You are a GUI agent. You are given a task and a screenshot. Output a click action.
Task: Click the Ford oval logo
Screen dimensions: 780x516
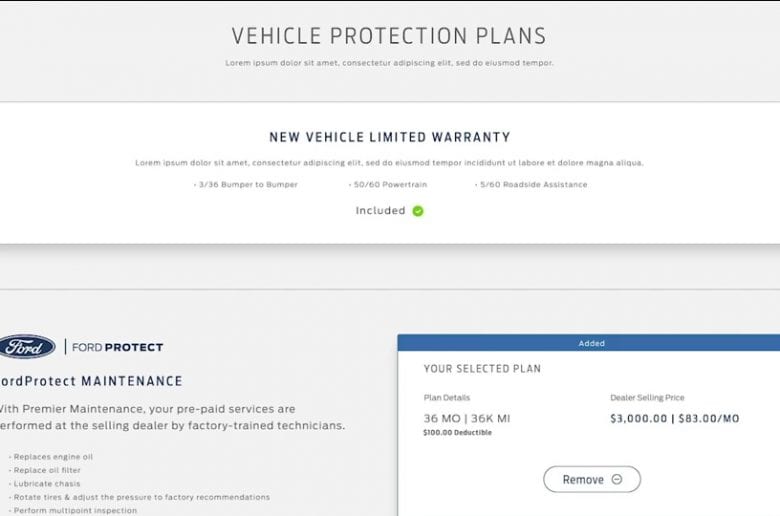tap(27, 347)
